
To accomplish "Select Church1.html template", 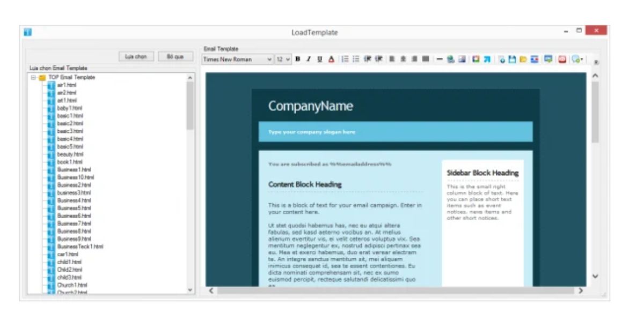I will click(x=71, y=285).
